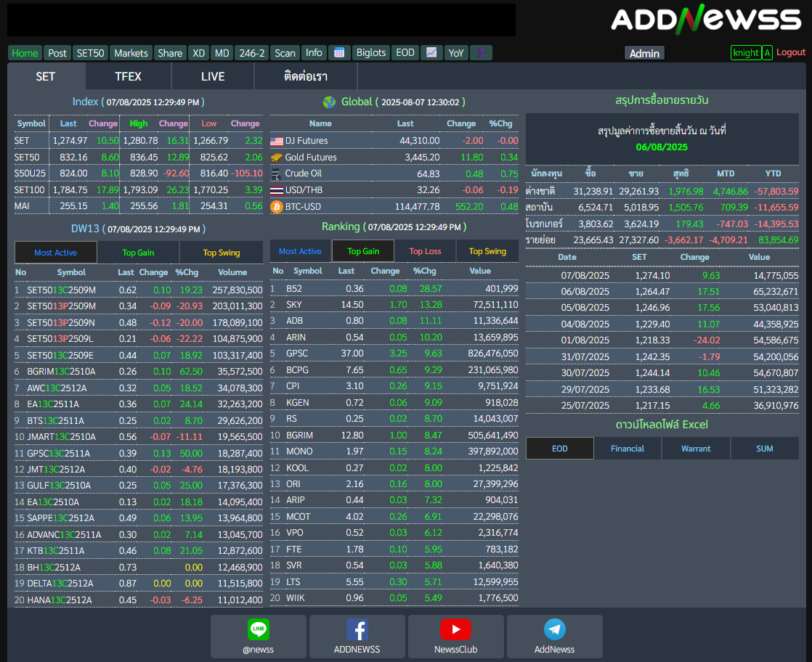Open the MD menu item
This screenshot has width=812, height=662.
(x=222, y=53)
